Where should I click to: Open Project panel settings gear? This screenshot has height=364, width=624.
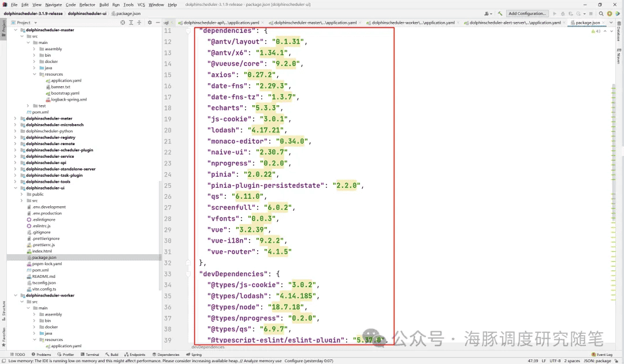(x=150, y=23)
